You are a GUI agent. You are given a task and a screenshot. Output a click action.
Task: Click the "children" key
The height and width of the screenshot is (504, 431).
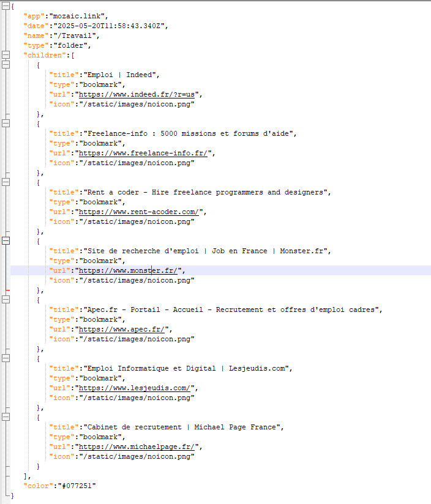click(45, 55)
